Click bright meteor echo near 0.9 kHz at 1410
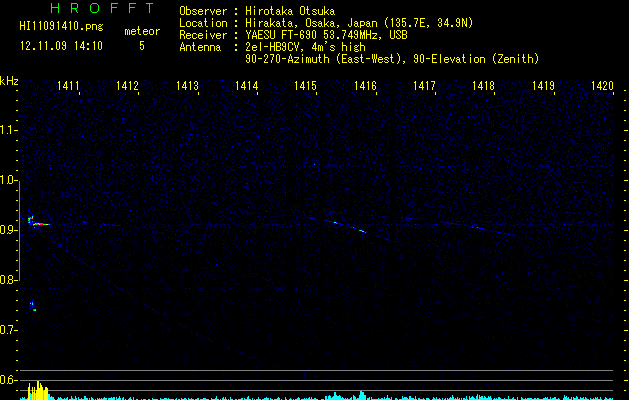The height and width of the screenshot is (400, 629). click(x=38, y=222)
